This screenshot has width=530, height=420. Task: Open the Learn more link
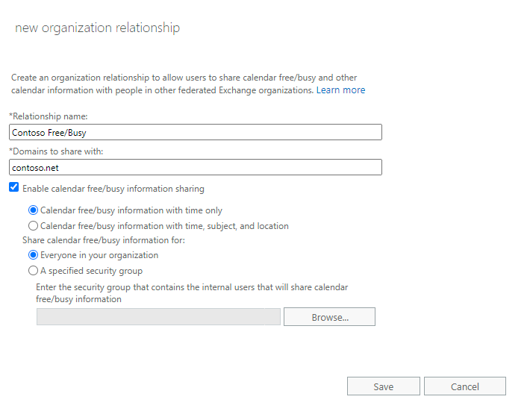[x=340, y=90]
